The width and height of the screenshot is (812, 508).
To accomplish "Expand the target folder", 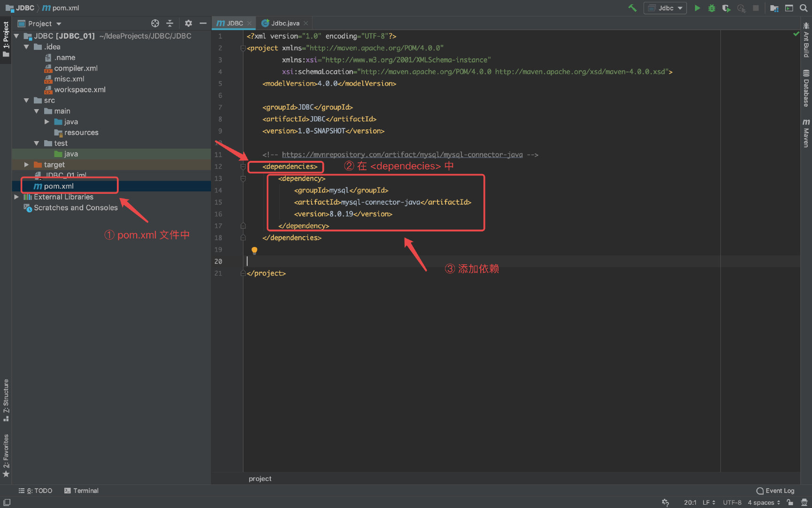I will click(x=27, y=165).
